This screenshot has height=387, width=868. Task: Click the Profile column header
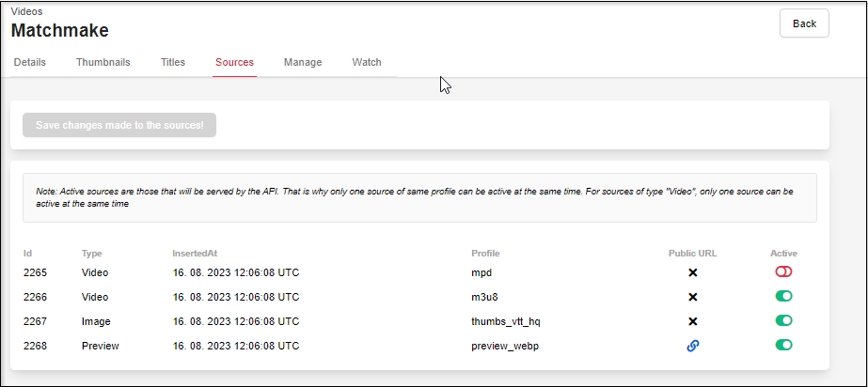pos(485,253)
